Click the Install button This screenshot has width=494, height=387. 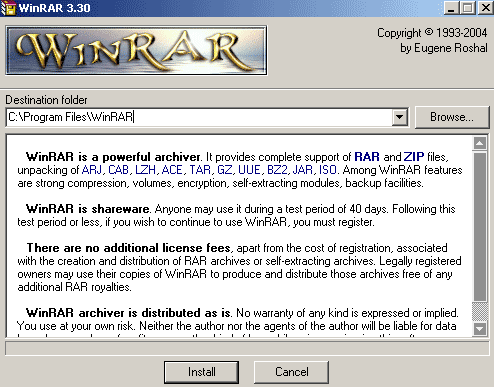(201, 372)
